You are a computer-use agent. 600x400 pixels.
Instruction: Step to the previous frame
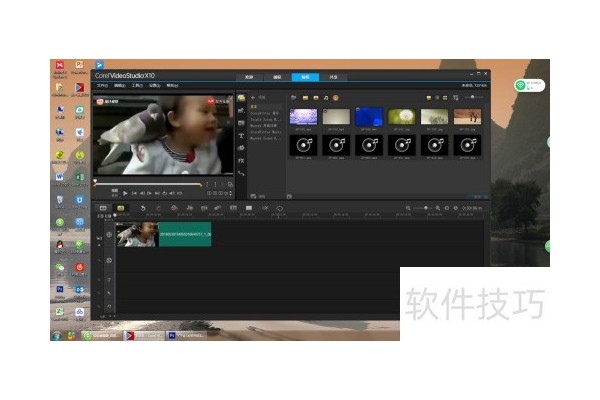point(142,193)
